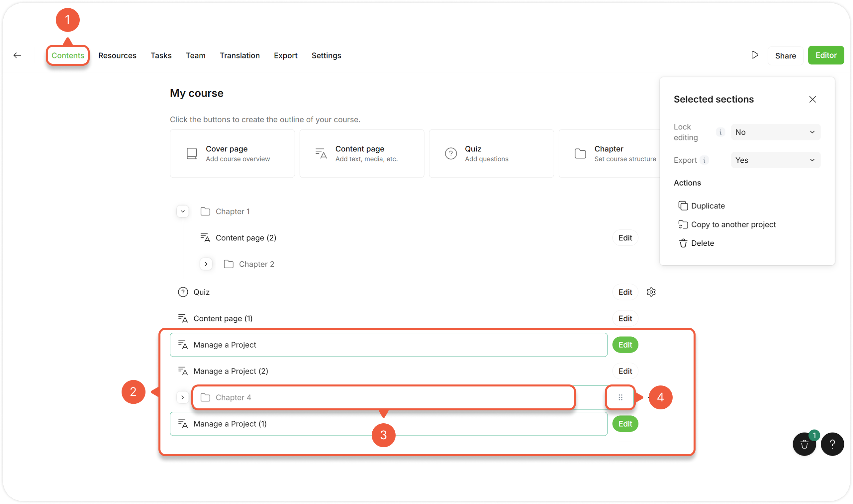Close the Selected sections panel
This screenshot has width=853, height=504.
(812, 99)
